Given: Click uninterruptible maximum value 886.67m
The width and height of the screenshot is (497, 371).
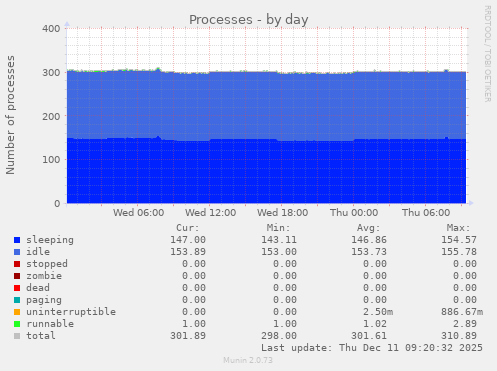Looking at the screenshot, I should 462,312.
